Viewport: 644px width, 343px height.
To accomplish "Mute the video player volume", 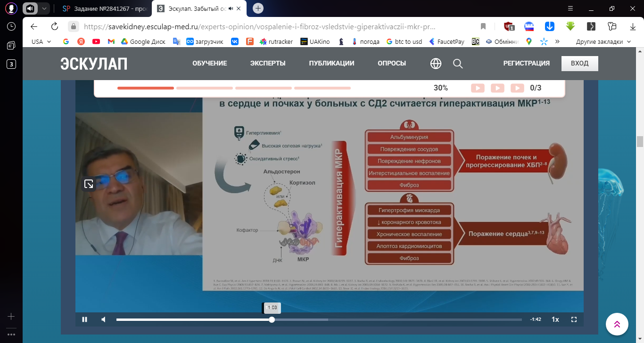I will (x=104, y=319).
